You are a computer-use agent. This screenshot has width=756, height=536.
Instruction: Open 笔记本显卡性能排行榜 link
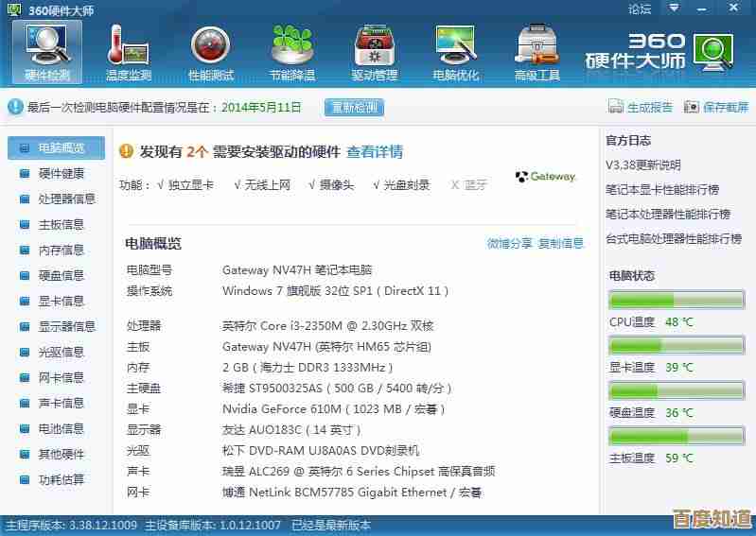click(662, 190)
